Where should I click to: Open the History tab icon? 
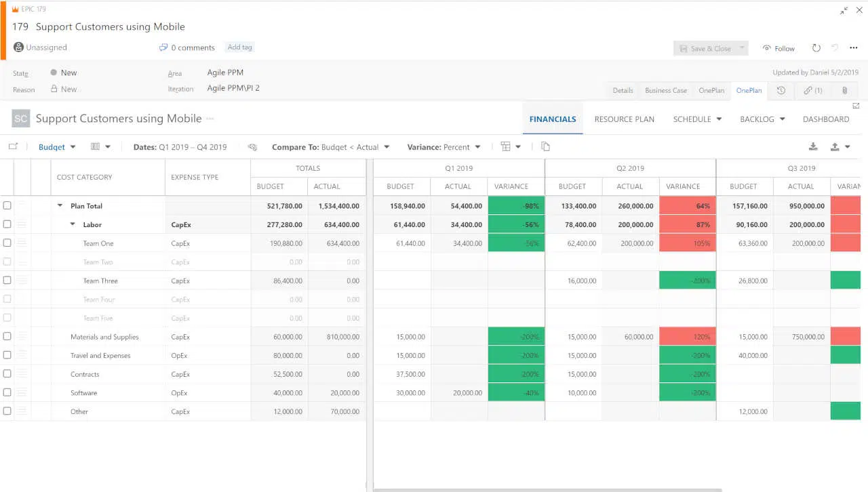coord(781,90)
